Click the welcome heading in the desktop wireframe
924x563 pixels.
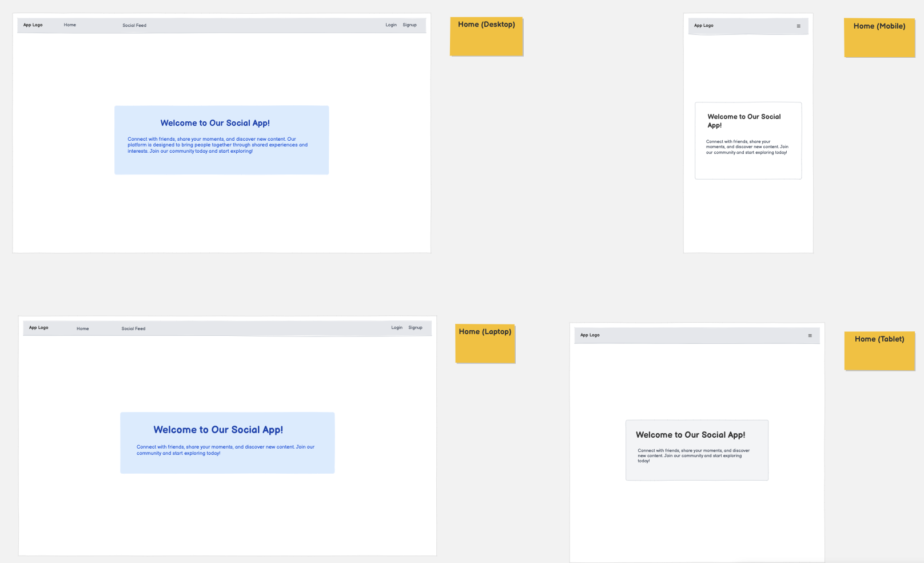[215, 123]
